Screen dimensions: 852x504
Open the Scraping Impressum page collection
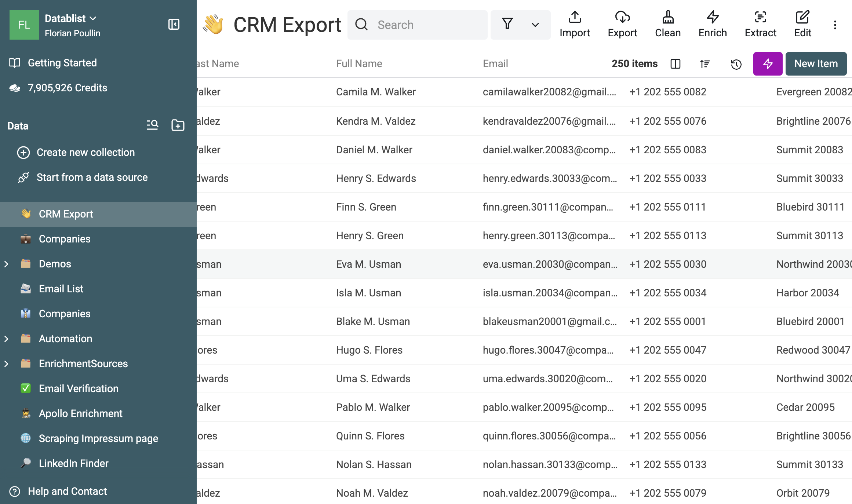(x=98, y=438)
